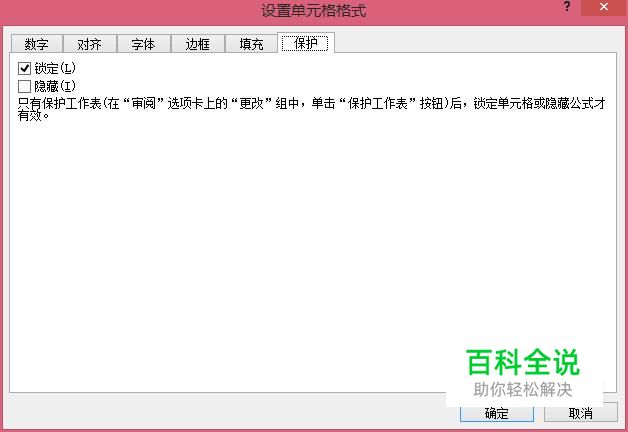628x432 pixels.
Task: Close the 设置单元格格式 dialog
Action: click(604, 7)
